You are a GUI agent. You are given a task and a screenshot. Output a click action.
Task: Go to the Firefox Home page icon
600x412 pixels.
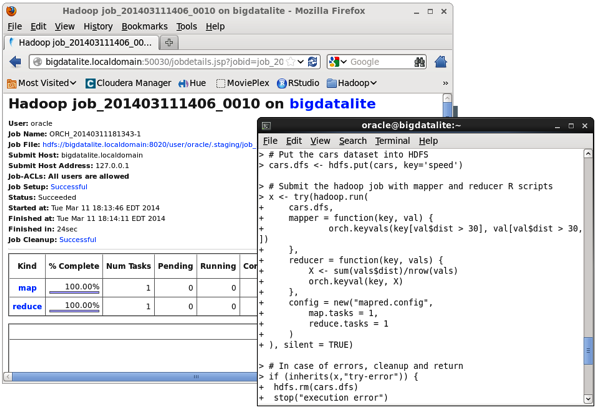(440, 62)
